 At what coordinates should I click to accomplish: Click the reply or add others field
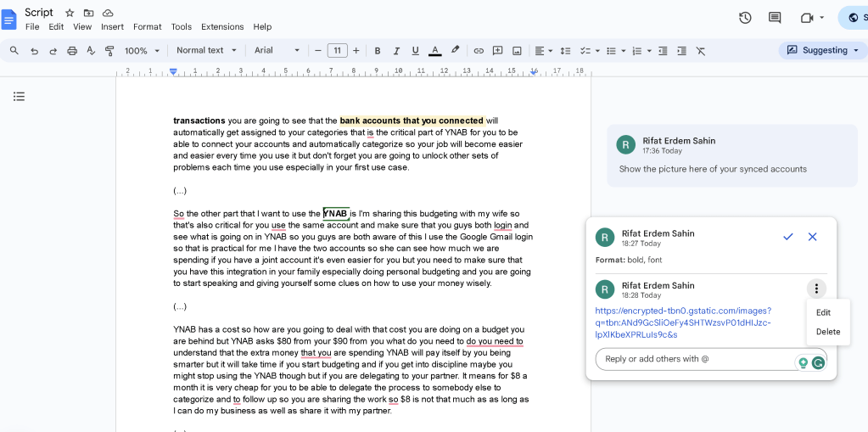(x=711, y=359)
